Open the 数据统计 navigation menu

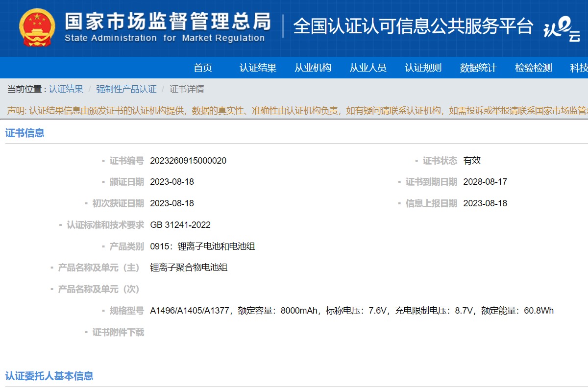[478, 68]
